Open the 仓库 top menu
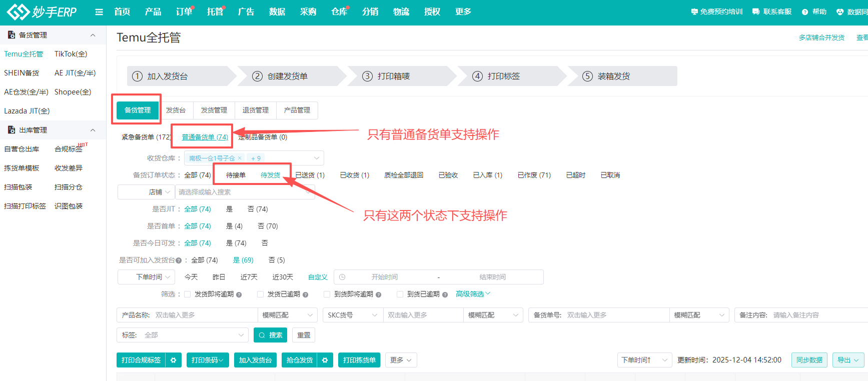Image resolution: width=868 pixels, height=381 pixels. pyautogui.click(x=339, y=12)
